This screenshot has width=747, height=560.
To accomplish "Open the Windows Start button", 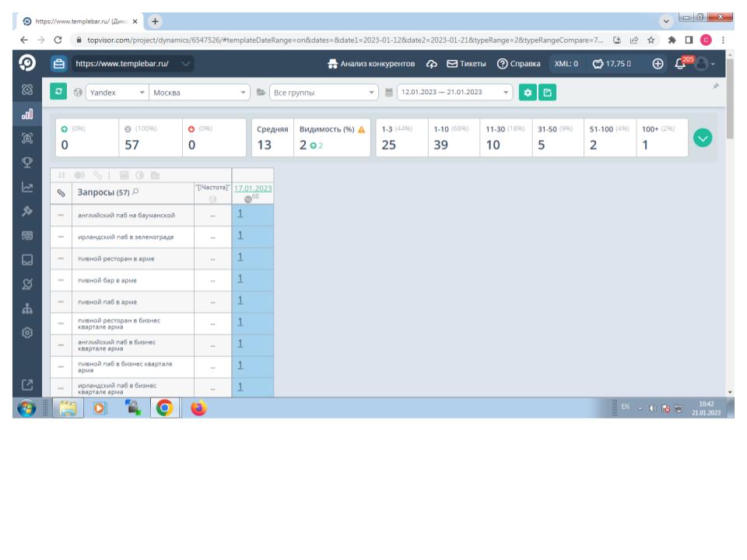I will (x=26, y=408).
